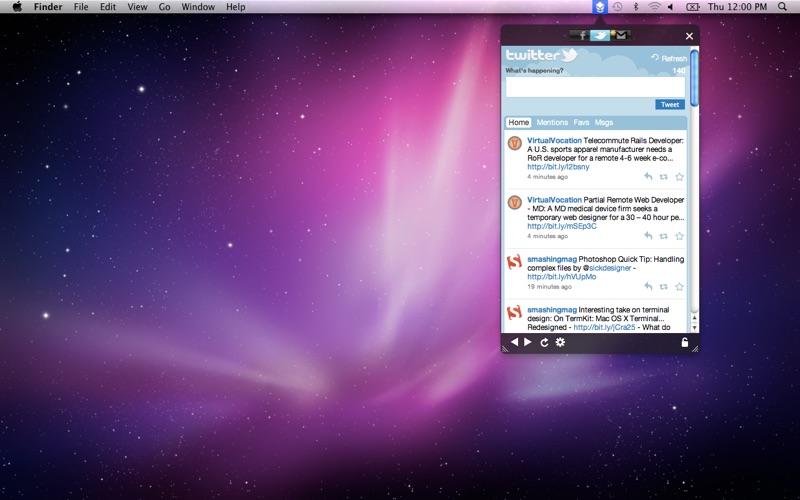Retweet the Photoshop Quick Tip tweet
This screenshot has width=800, height=500.
pos(663,286)
